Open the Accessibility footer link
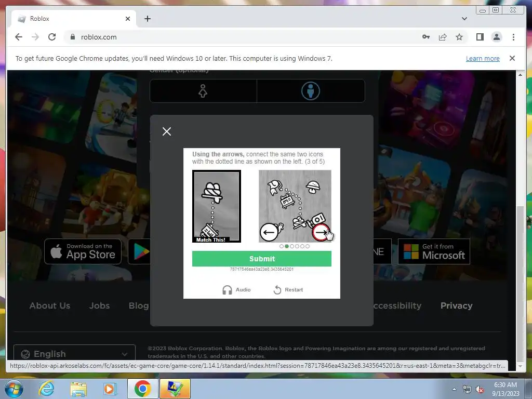This screenshot has width=532, height=399. pos(397,305)
